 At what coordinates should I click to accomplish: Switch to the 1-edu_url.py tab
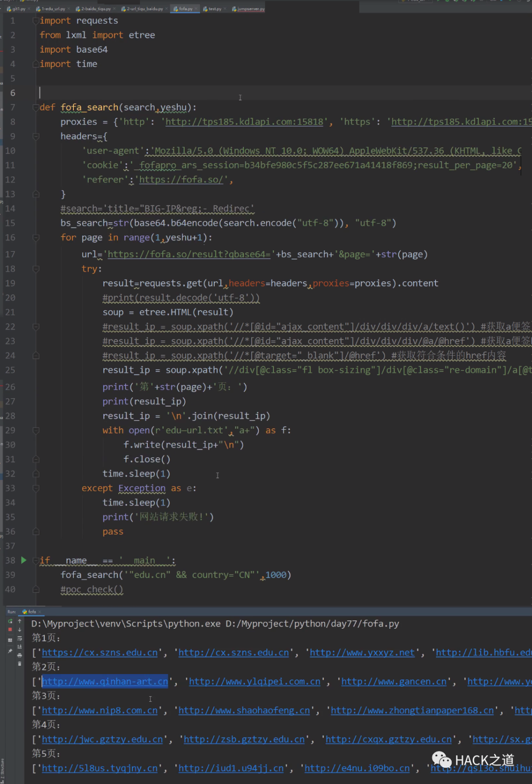click(x=51, y=9)
